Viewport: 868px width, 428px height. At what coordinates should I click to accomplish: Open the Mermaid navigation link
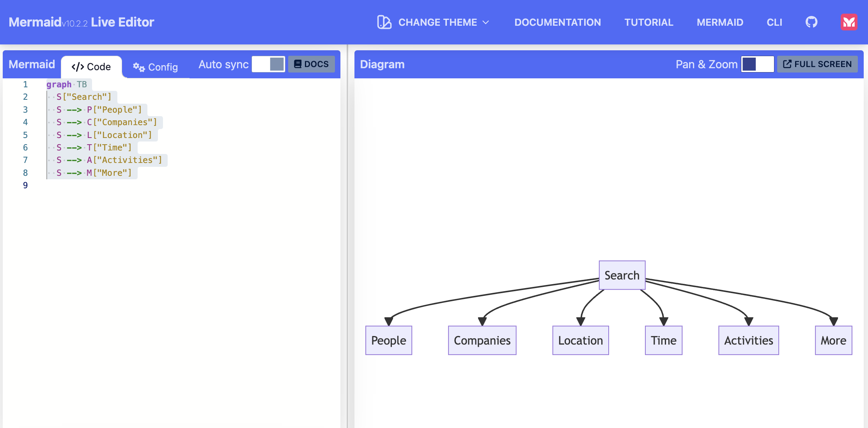coord(720,22)
